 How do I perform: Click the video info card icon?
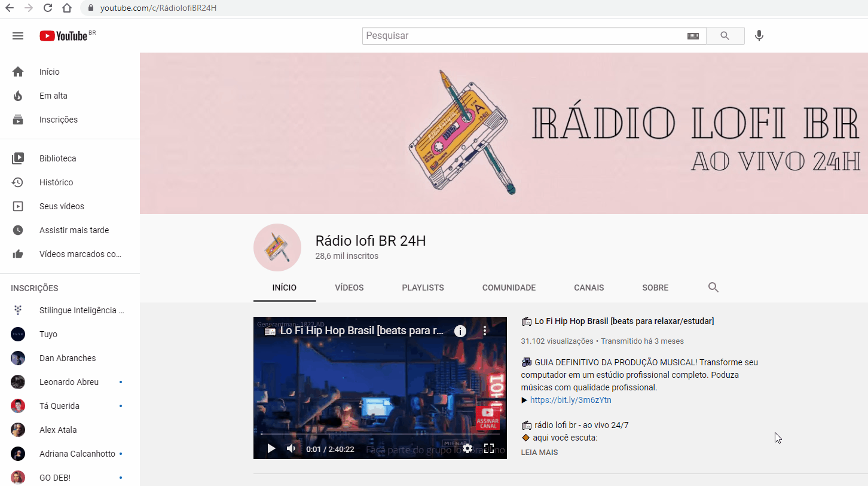pyautogui.click(x=460, y=331)
